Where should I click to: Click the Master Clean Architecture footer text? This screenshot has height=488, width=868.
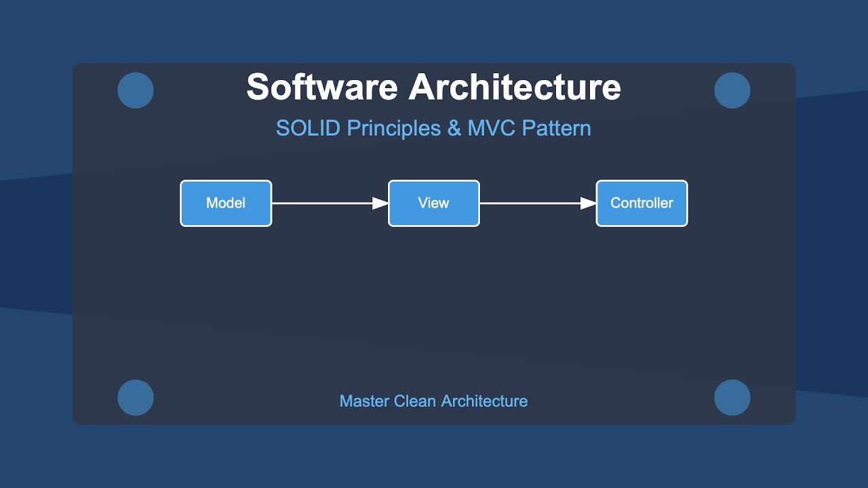tap(433, 401)
